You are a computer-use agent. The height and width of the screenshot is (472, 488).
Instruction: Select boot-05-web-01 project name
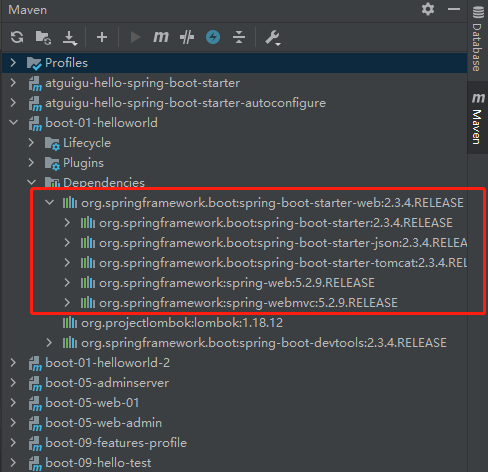tap(92, 403)
